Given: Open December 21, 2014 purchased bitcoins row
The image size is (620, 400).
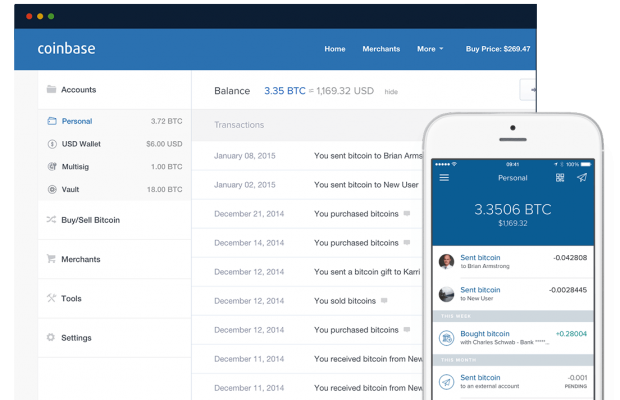Looking at the screenshot, I should pyautogui.click(x=308, y=214).
